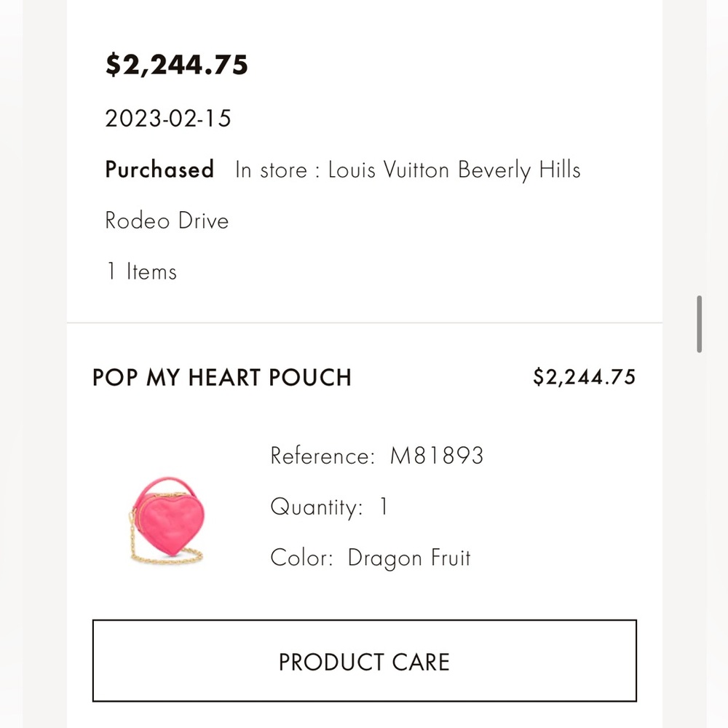Collapse the POP MY HEART POUCH item section
728x728 pixels.
pyautogui.click(x=221, y=378)
